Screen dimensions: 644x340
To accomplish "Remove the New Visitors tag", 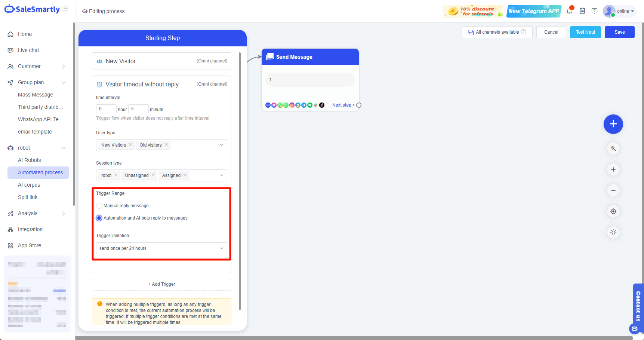I will (x=130, y=145).
